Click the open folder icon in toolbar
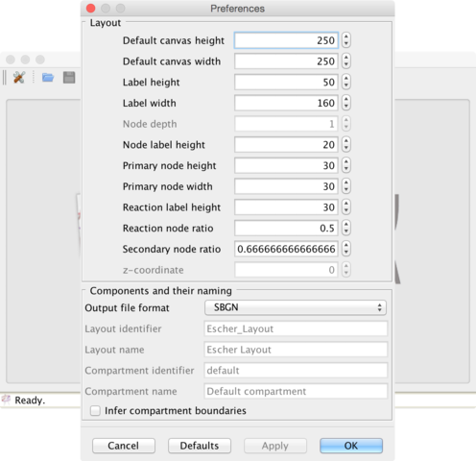Image resolution: width=476 pixels, height=461 pixels. [x=48, y=78]
